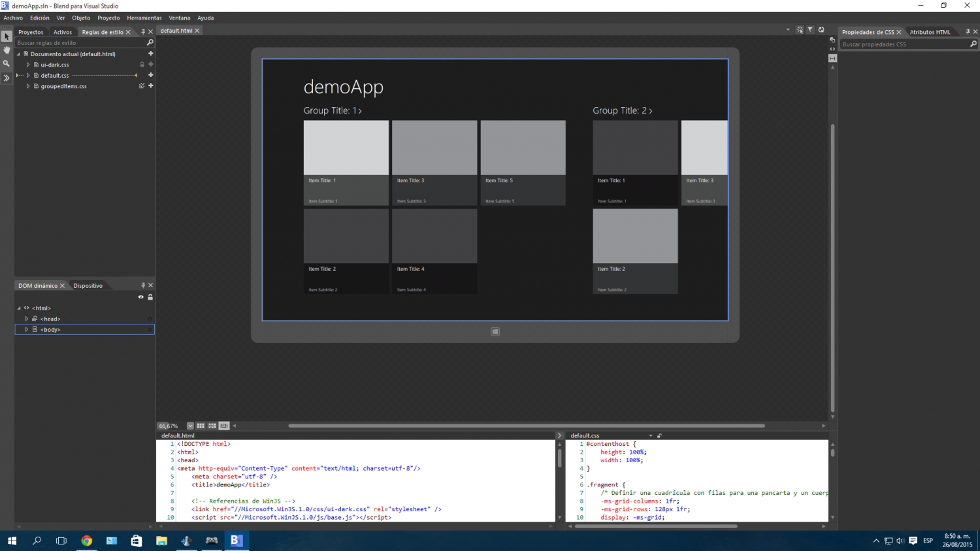This screenshot has height=551, width=980.
Task: Expand the tools panel double chevron
Action: coord(7,78)
